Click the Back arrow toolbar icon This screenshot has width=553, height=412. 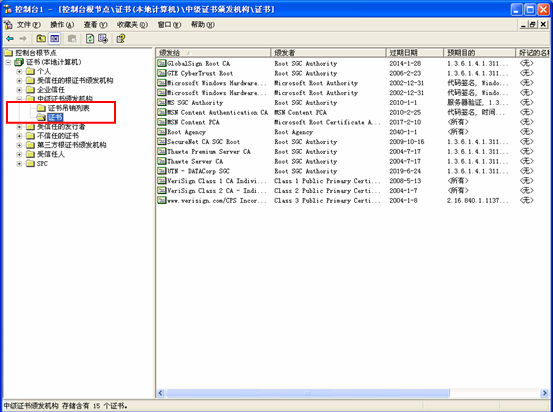[x=10, y=38]
